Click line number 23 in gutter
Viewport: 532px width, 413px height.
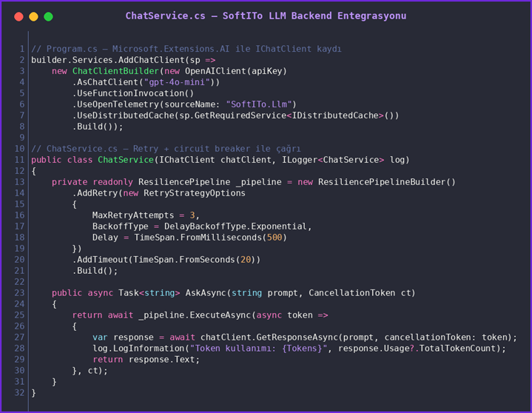20,293
